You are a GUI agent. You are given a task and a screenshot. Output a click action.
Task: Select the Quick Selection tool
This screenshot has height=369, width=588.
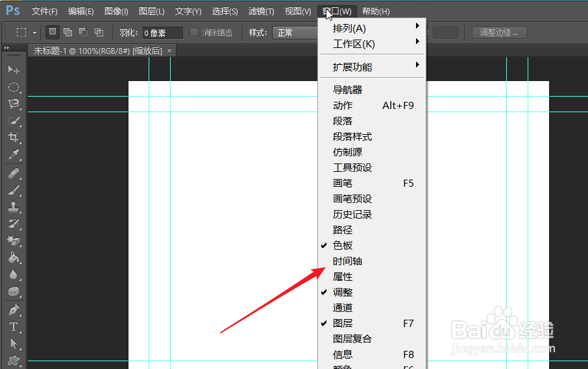14,120
